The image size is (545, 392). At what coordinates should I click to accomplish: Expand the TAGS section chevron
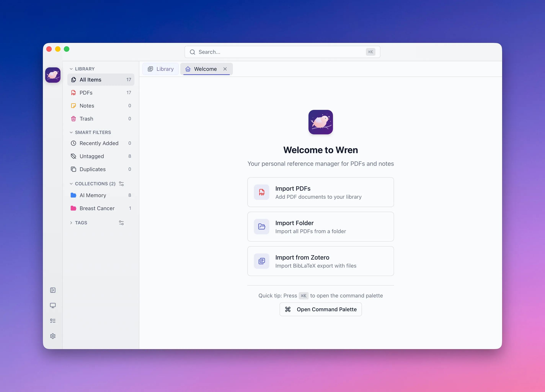[x=71, y=223]
